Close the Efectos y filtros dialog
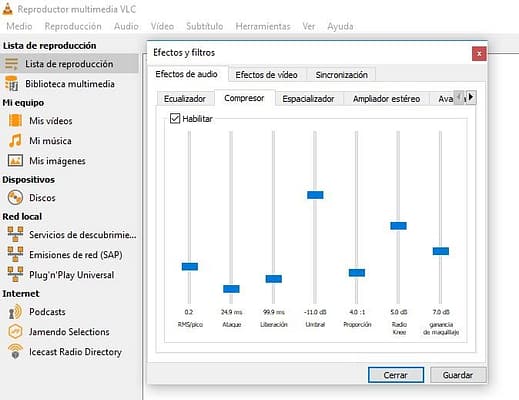 click(x=479, y=54)
